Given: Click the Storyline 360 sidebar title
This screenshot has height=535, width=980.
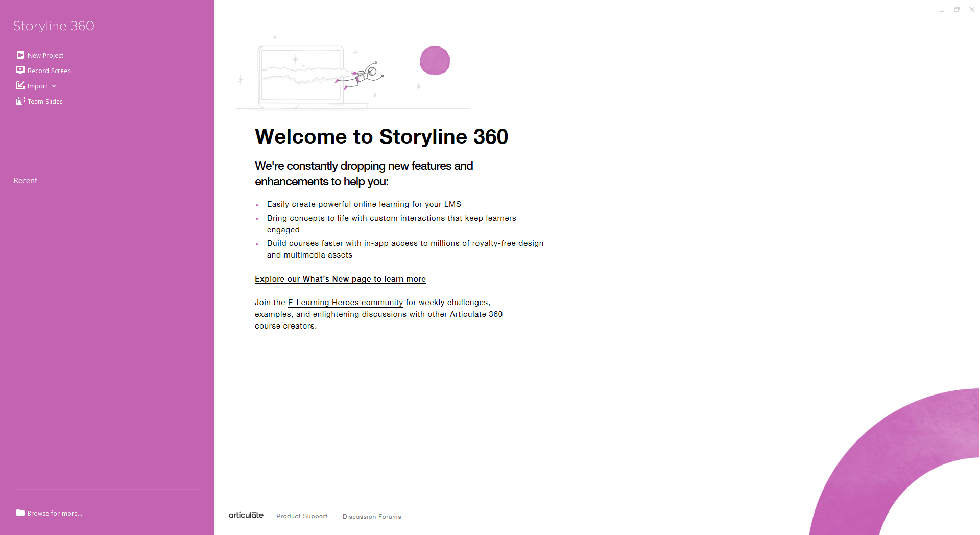Looking at the screenshot, I should click(x=54, y=26).
